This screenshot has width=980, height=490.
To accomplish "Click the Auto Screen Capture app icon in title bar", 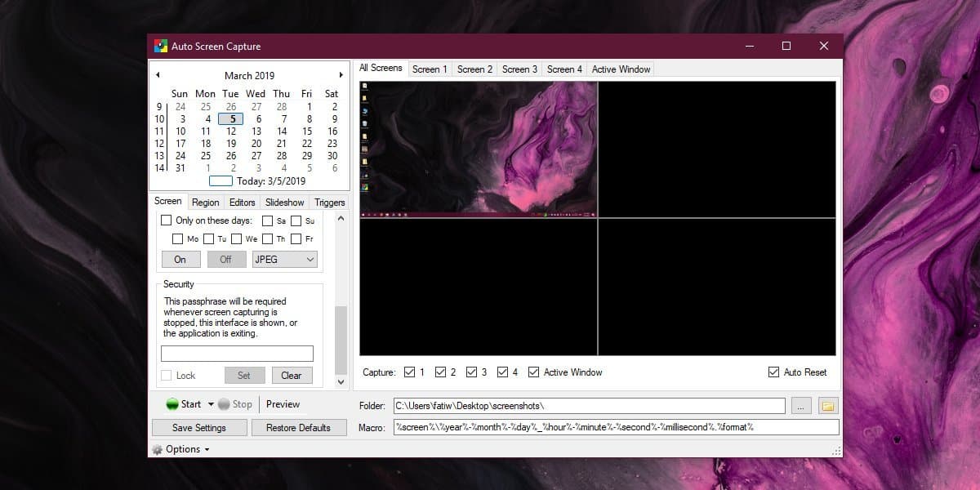I will tap(161, 47).
